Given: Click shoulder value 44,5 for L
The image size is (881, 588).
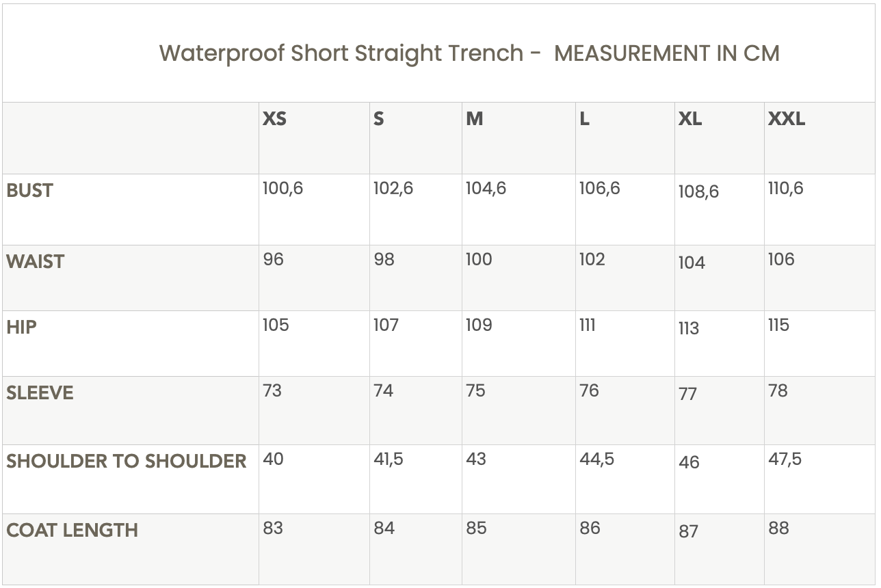Looking at the screenshot, I should coord(596,459).
